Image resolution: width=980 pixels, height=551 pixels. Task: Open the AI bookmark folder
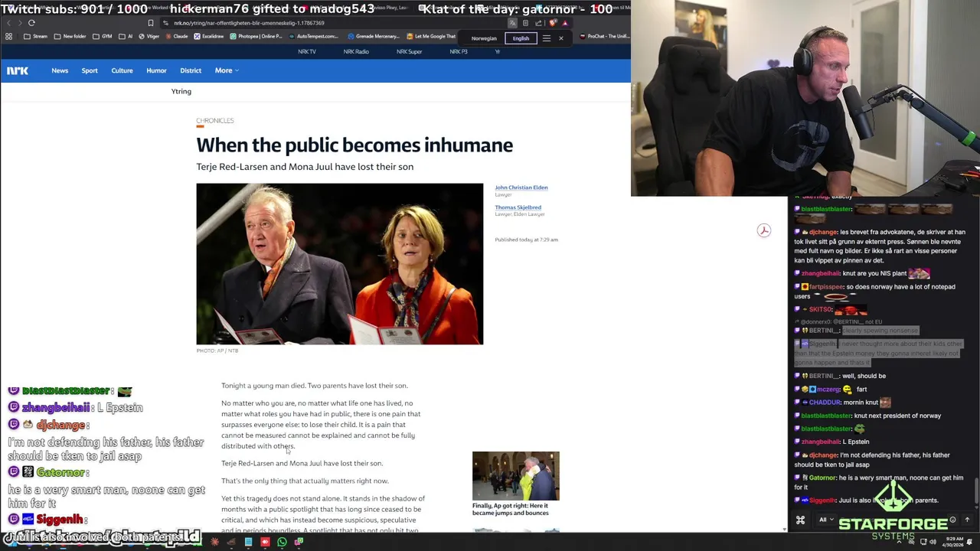coord(126,36)
